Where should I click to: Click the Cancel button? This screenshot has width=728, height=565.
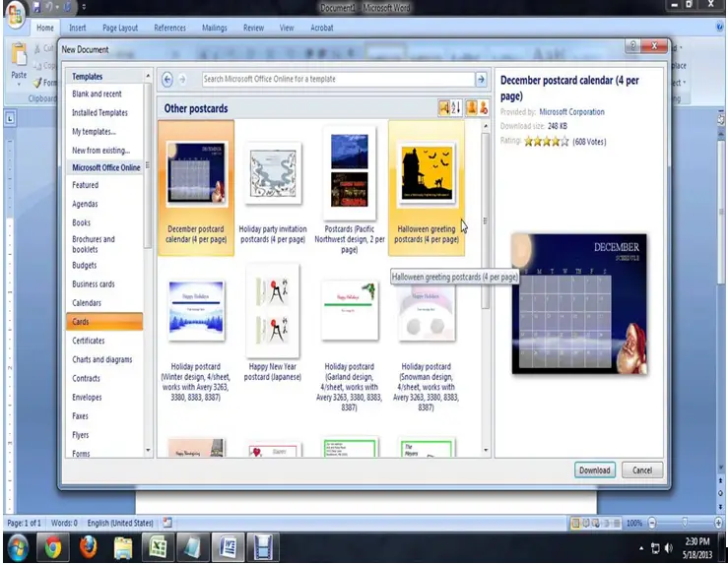click(x=642, y=470)
